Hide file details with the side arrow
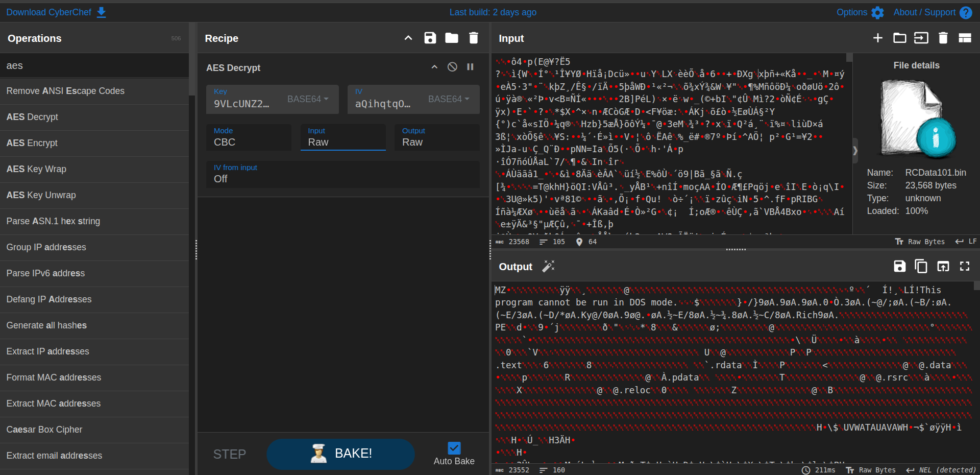This screenshot has height=475, width=980. coord(855,151)
